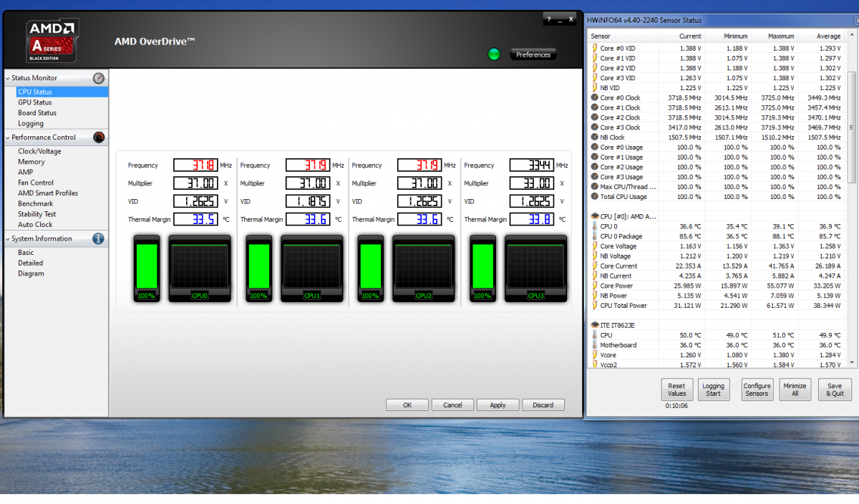Open Fan Control page
This screenshot has height=504, width=859.
pos(36,183)
